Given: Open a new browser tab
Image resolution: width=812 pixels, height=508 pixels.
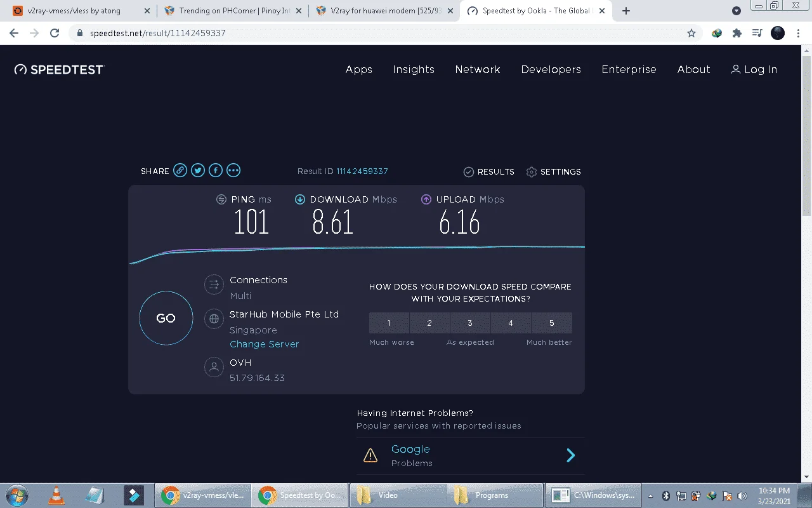Looking at the screenshot, I should [626, 11].
